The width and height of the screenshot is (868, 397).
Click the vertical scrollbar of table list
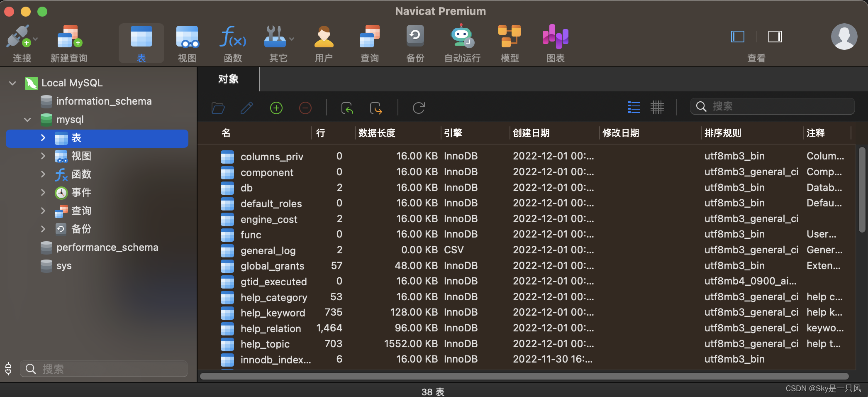(x=862, y=189)
